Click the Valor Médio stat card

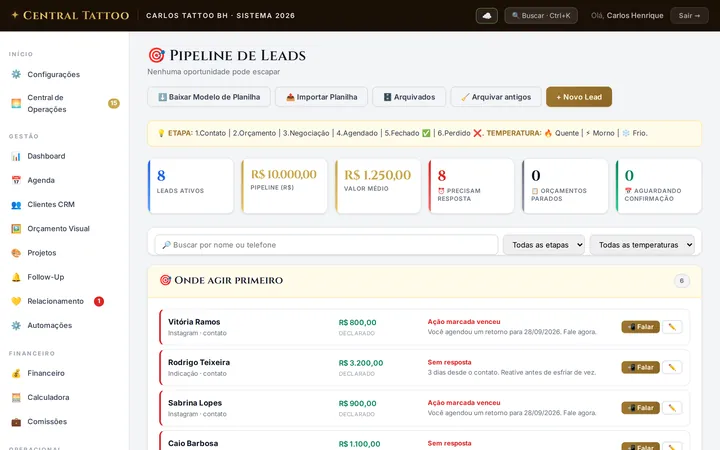[378, 186]
